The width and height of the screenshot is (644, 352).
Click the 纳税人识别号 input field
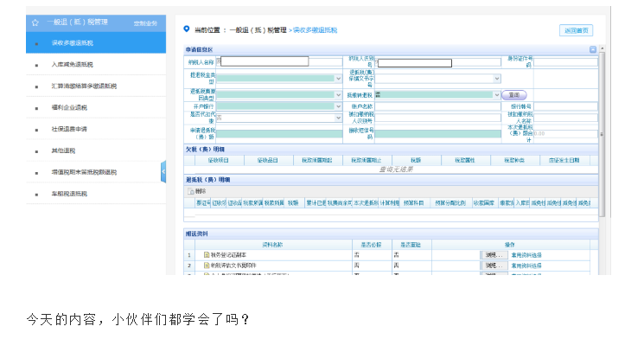point(437,62)
